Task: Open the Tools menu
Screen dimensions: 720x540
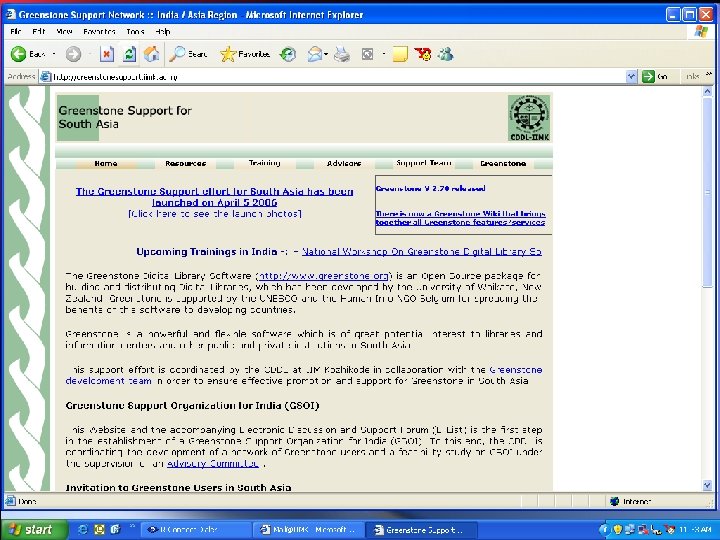Action: 135,31
